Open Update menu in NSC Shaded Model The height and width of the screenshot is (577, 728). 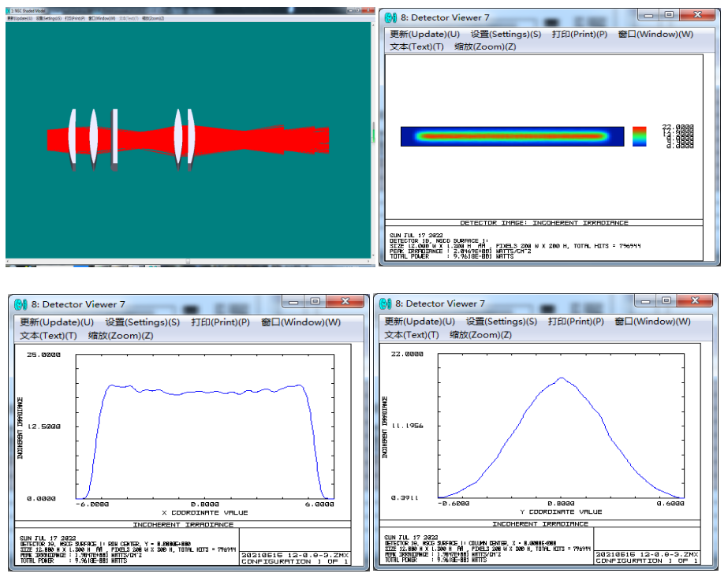click(20, 17)
